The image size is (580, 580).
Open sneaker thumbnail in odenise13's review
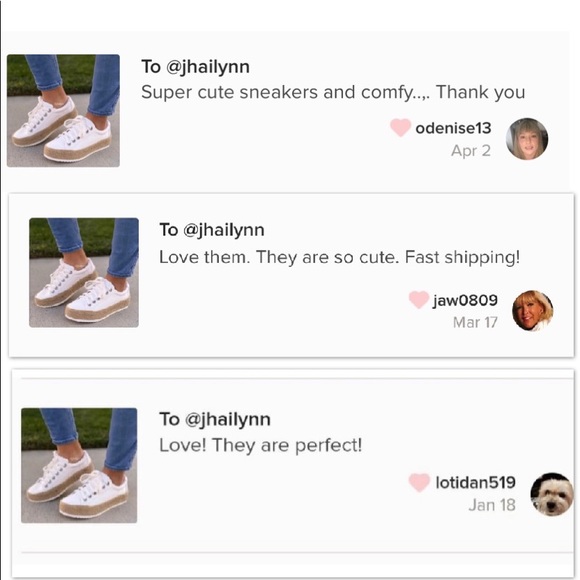coord(63,111)
